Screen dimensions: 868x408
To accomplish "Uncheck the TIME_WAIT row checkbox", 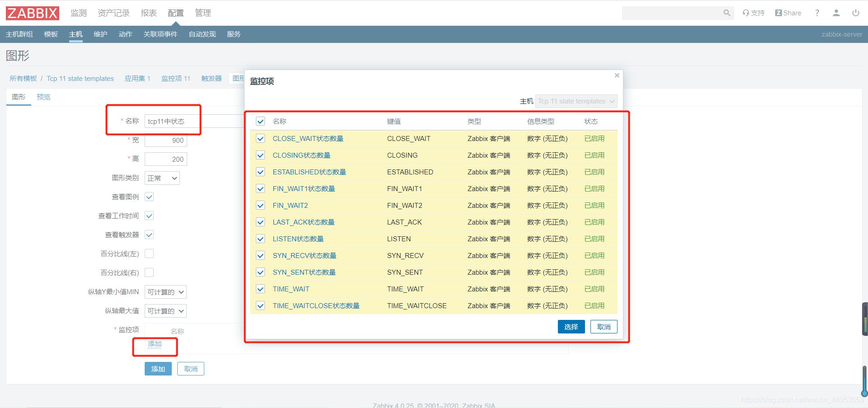I will tap(260, 289).
